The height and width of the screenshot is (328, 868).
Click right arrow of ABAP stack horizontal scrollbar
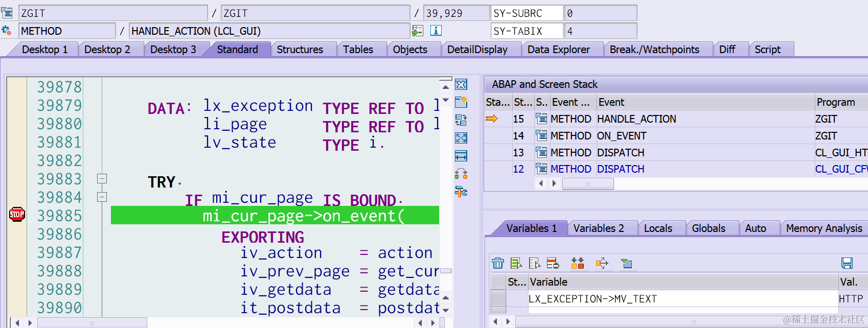554,183
